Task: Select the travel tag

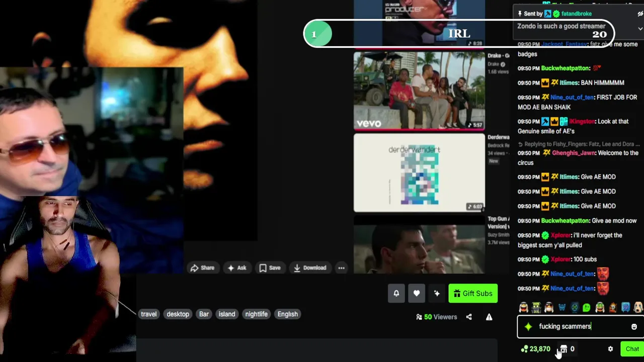Action: pyautogui.click(x=148, y=314)
